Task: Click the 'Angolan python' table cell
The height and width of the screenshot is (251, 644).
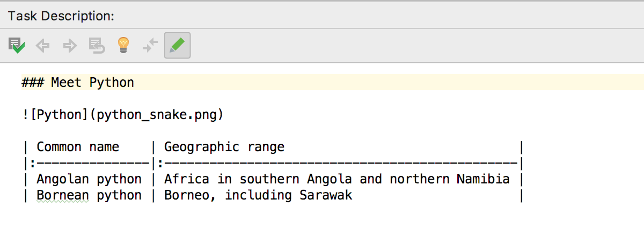Action: 89,179
